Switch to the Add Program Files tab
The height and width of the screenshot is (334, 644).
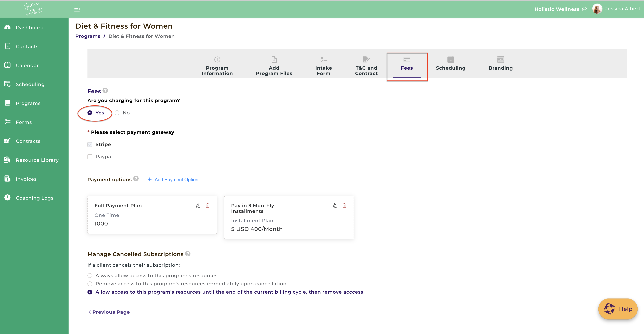274,66
